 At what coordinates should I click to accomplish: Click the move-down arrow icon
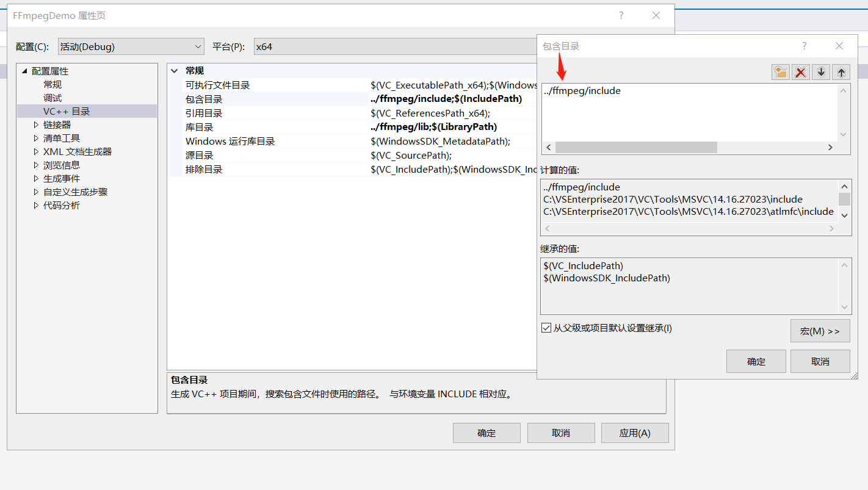click(820, 71)
